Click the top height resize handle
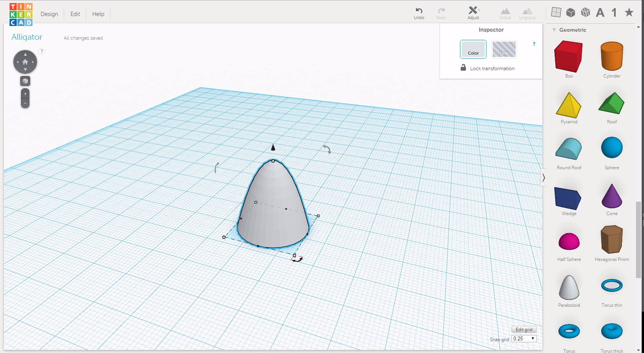The height and width of the screenshot is (353, 644). (273, 161)
